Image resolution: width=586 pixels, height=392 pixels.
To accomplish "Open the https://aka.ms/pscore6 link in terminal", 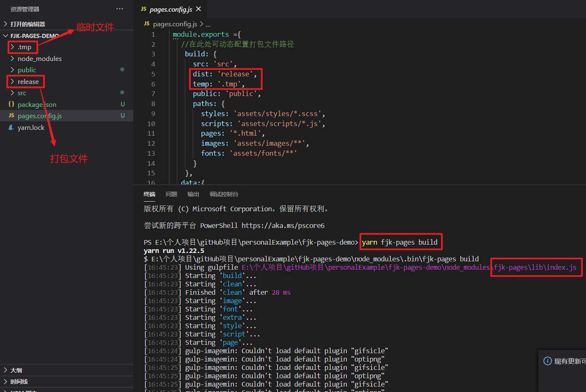I will tap(283, 225).
